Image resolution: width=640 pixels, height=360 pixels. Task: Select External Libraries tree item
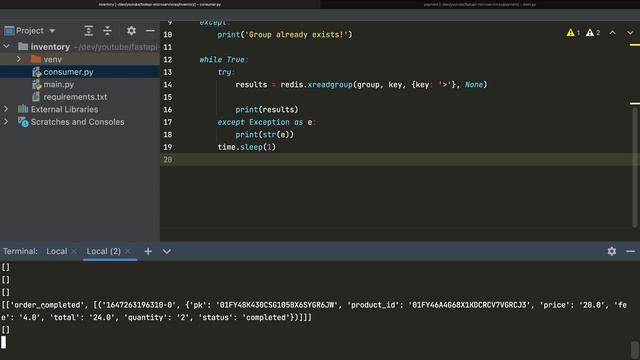tap(64, 109)
